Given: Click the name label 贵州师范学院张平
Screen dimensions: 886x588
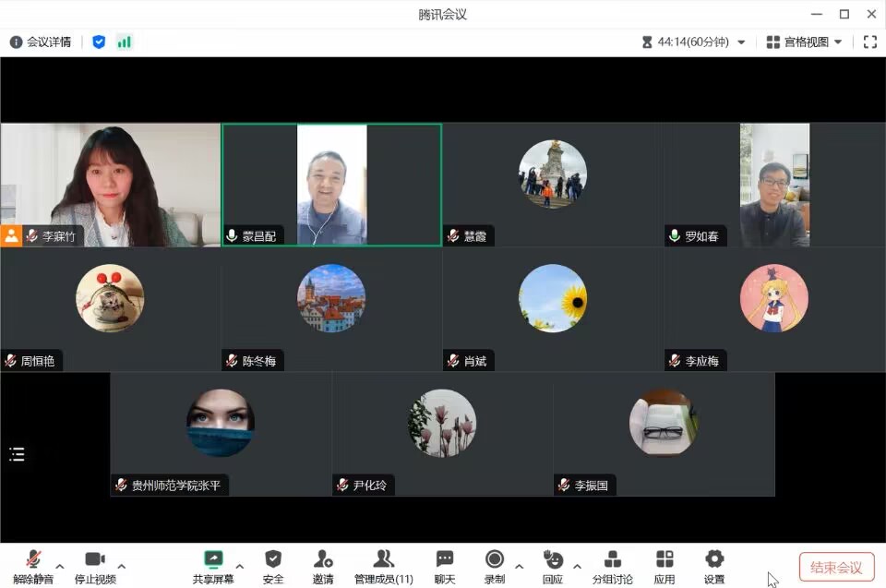Looking at the screenshot, I should 176,486.
